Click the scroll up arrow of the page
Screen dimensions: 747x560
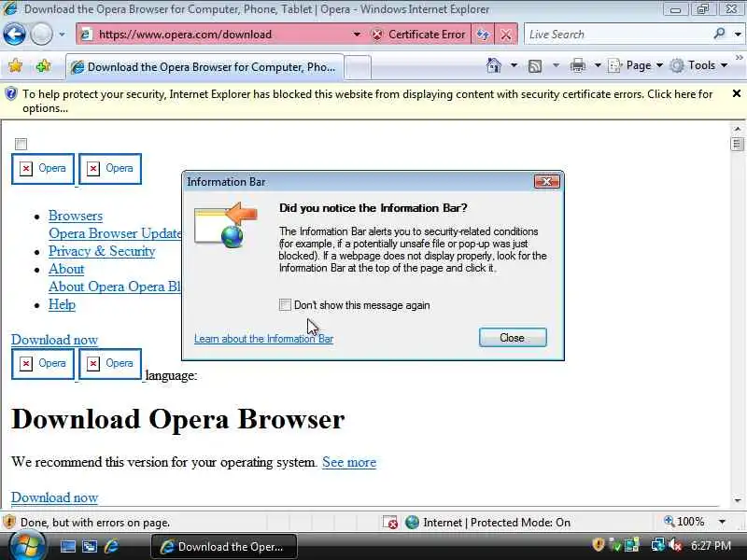[738, 129]
